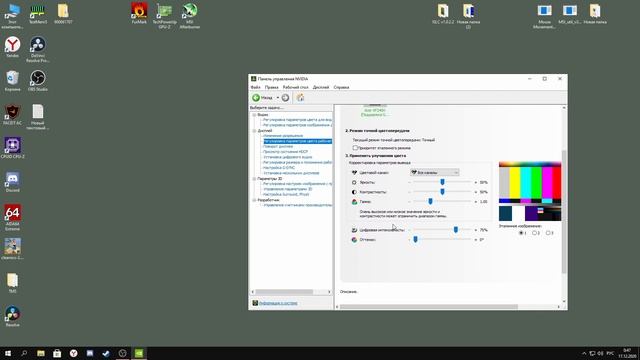Open TechPowerUp GPU-Z desktop shortcut
Viewport: 640px width, 360px height.
[164, 16]
